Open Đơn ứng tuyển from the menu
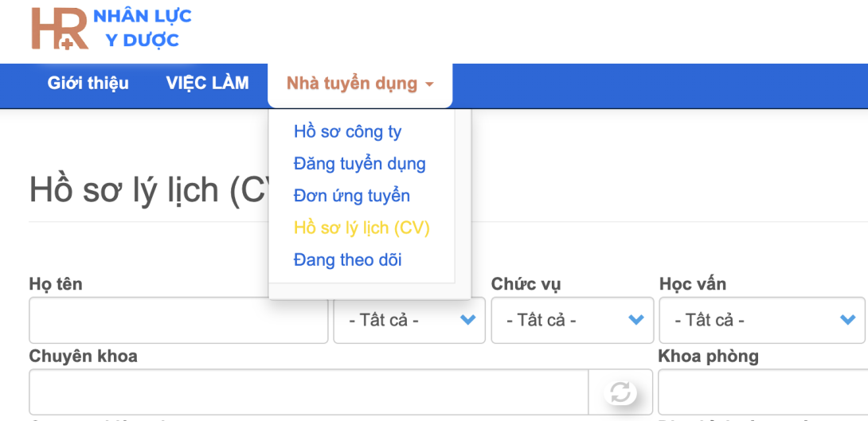This screenshot has height=421, width=868. (351, 196)
